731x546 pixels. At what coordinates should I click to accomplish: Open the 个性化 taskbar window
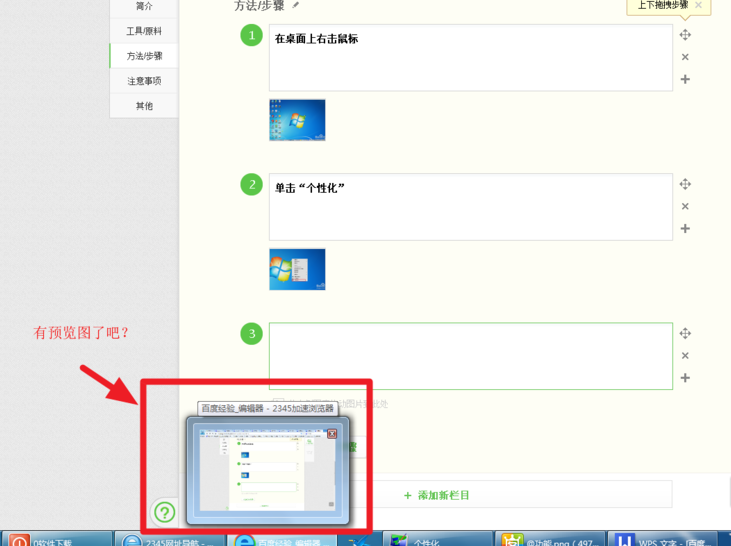[x=437, y=539]
